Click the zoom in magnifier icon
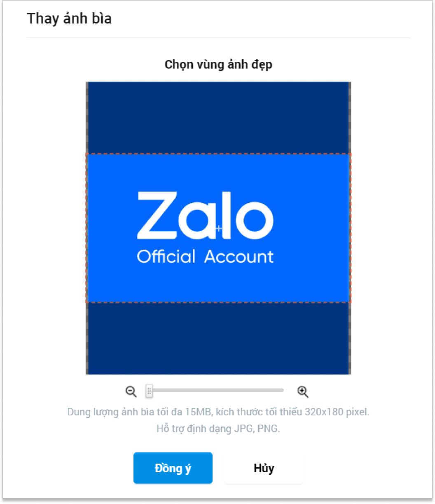This screenshot has height=504, width=435. [x=303, y=391]
